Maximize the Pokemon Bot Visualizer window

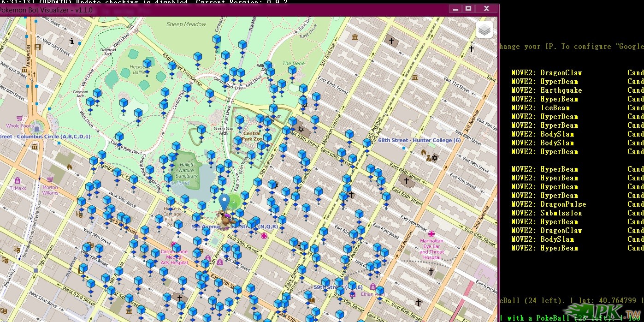[x=468, y=8]
